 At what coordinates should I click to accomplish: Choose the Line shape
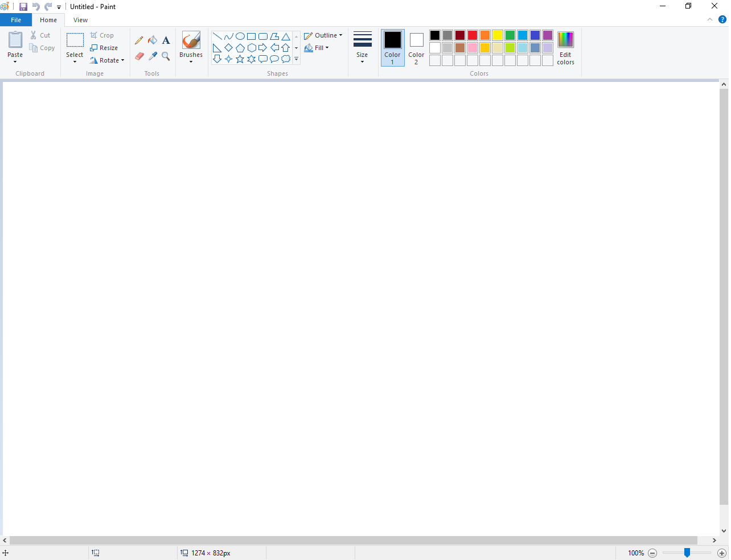click(x=217, y=36)
